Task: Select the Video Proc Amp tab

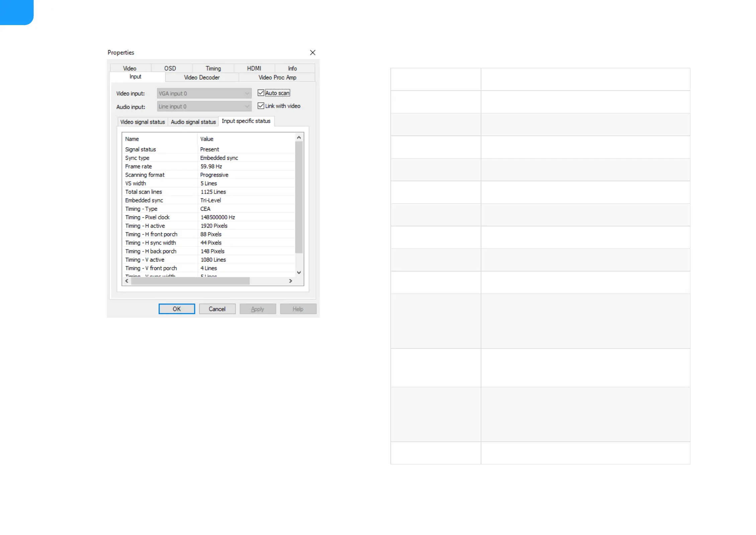Action: (x=277, y=78)
